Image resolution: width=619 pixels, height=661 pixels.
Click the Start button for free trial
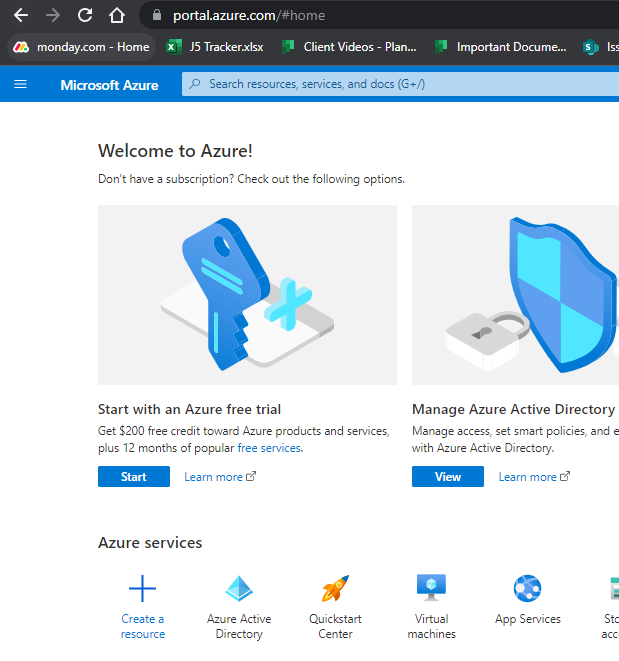point(134,477)
